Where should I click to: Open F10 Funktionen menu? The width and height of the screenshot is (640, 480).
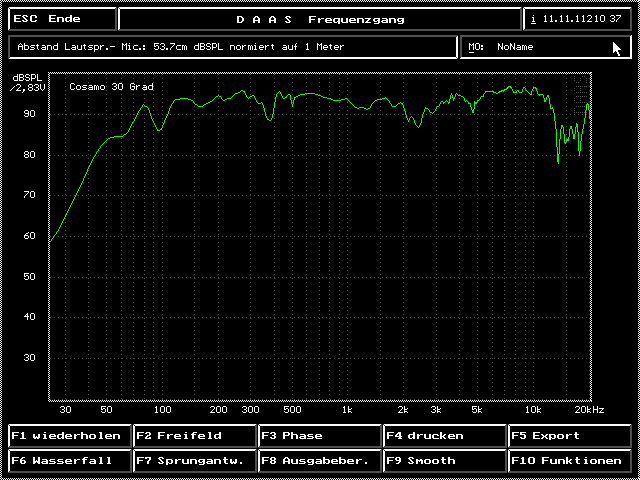570,461
